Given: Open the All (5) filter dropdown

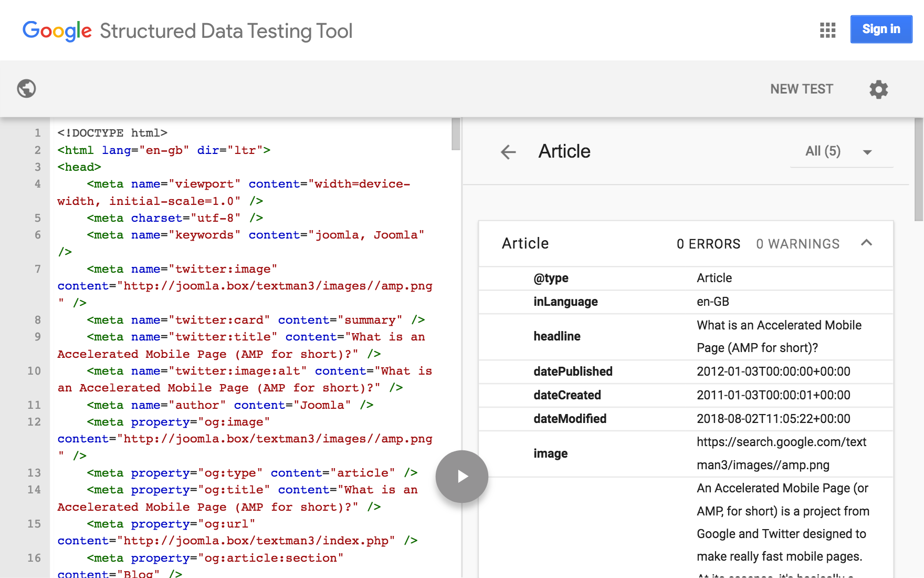Looking at the screenshot, I should tap(841, 152).
